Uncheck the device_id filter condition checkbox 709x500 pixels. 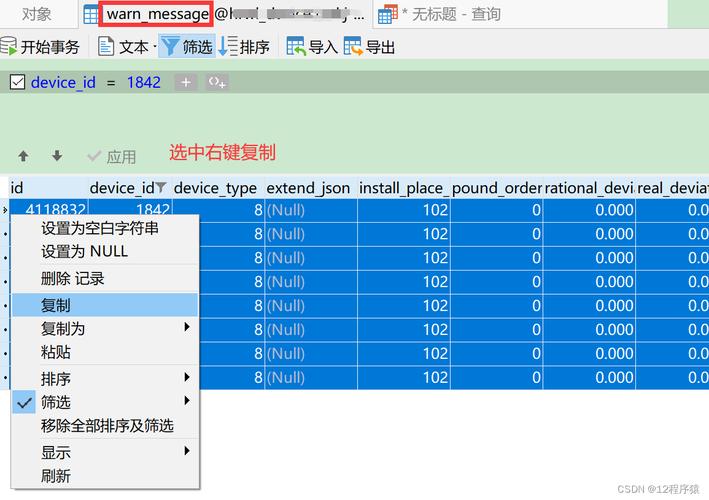pyautogui.click(x=17, y=82)
